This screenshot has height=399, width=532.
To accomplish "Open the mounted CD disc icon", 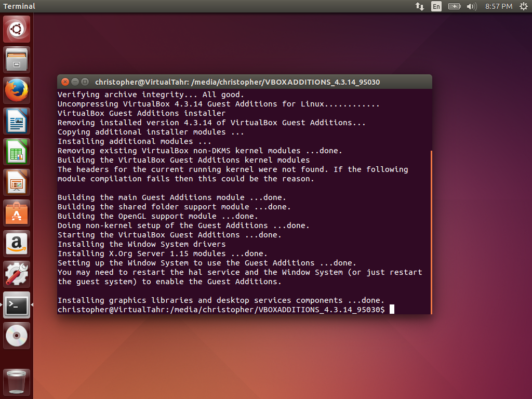I will pos(17,336).
